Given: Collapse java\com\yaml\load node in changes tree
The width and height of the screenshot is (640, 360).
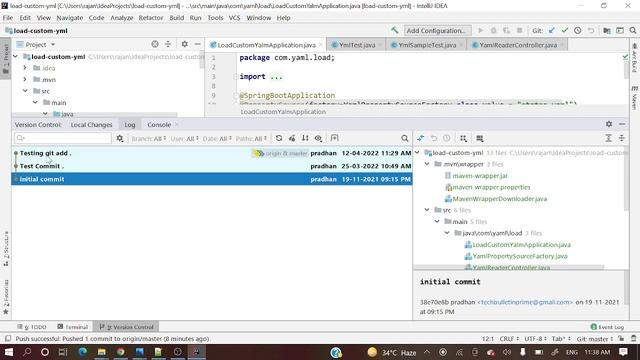Looking at the screenshot, I should 447,233.
